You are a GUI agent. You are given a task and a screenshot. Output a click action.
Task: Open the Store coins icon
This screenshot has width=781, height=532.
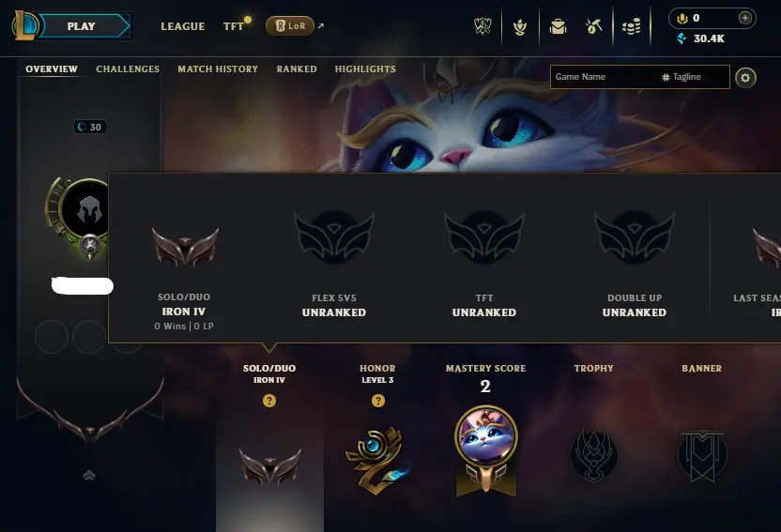pyautogui.click(x=631, y=26)
